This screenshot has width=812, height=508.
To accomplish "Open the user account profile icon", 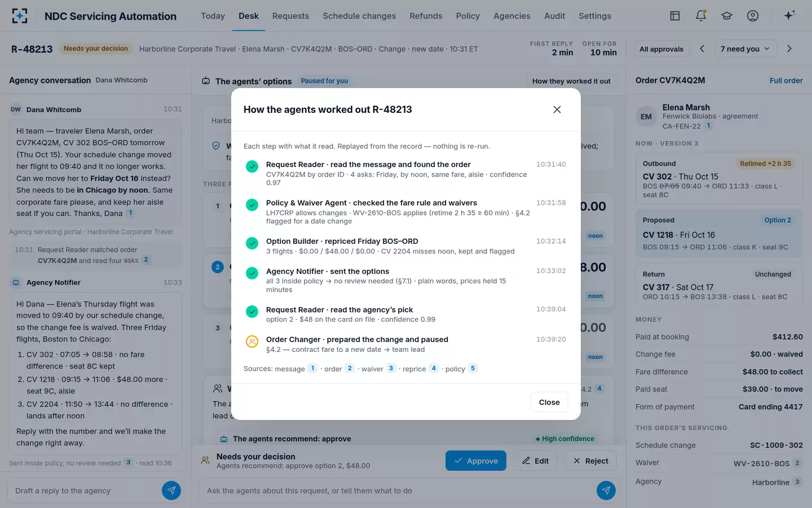I will (x=753, y=16).
